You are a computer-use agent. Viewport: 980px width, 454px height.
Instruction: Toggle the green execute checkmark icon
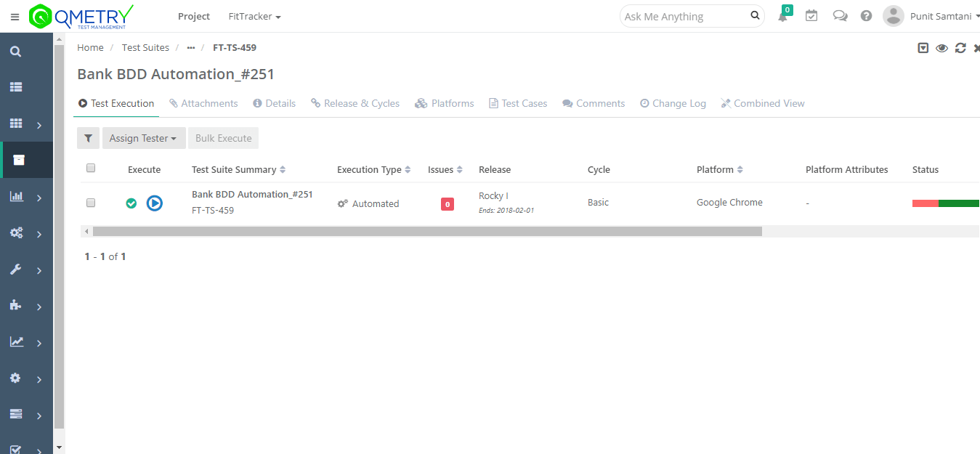click(131, 203)
